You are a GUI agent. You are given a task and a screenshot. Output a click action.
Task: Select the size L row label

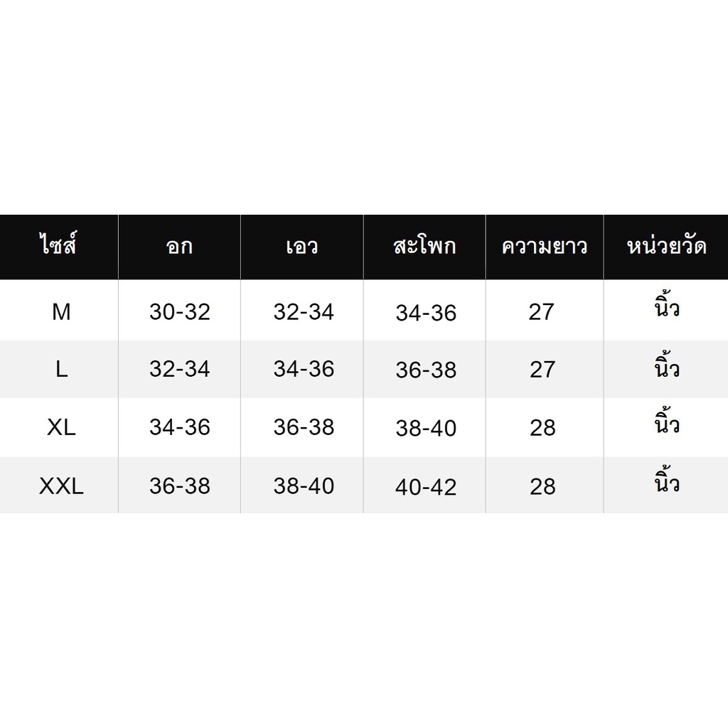point(61,370)
